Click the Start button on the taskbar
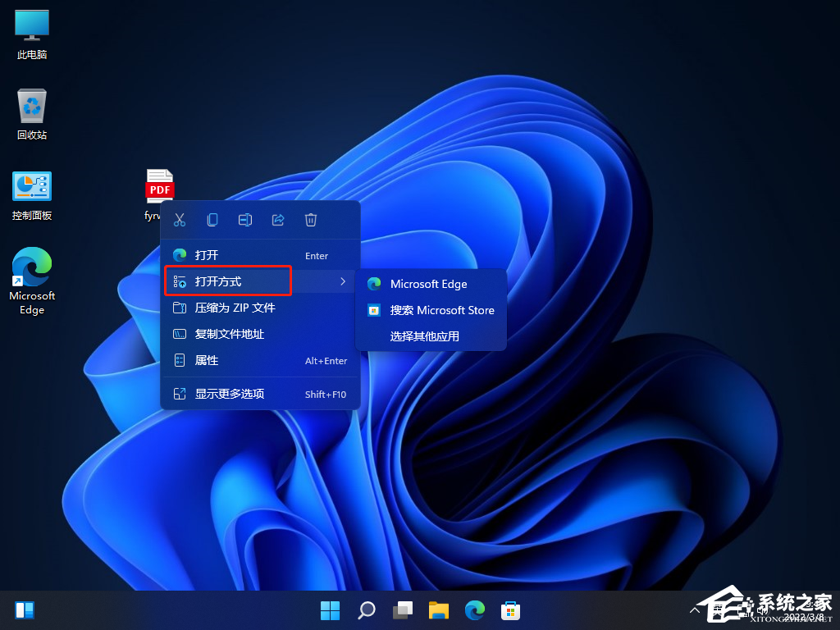Viewport: 840px width, 630px height. click(x=330, y=610)
